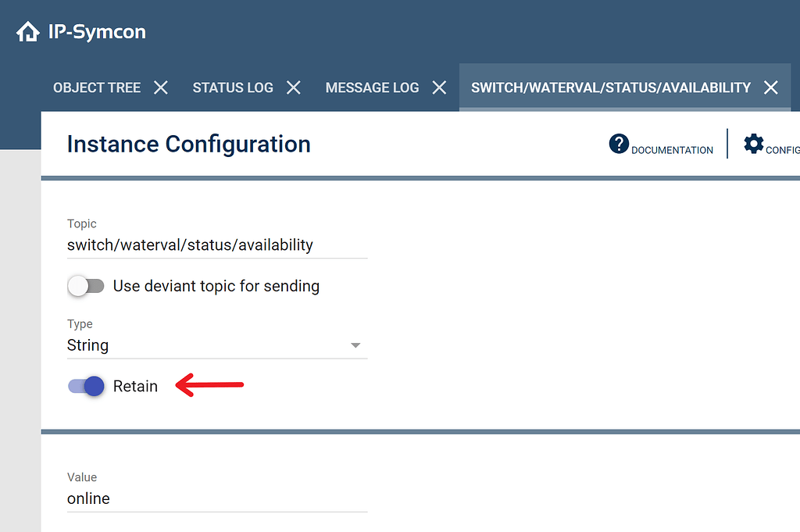
Task: Click the Documentation label
Action: [x=672, y=150]
